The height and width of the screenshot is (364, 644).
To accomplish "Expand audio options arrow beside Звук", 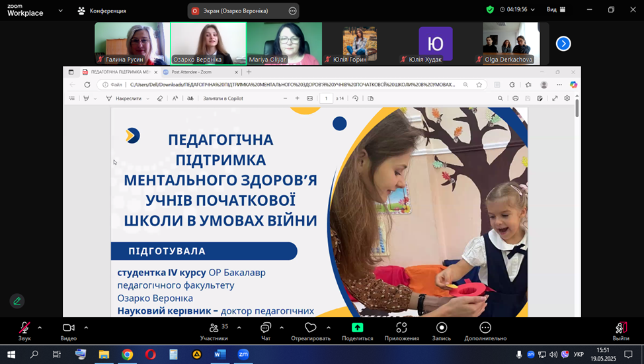I will click(40, 327).
